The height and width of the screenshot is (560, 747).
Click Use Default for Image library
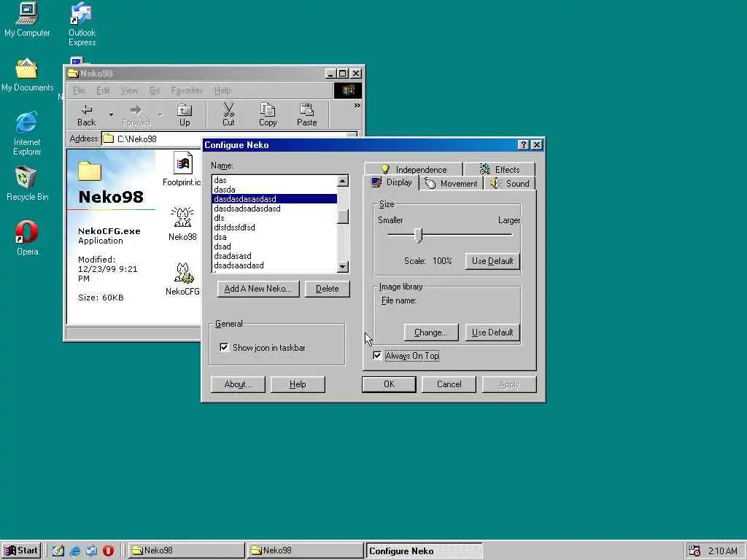[492, 332]
